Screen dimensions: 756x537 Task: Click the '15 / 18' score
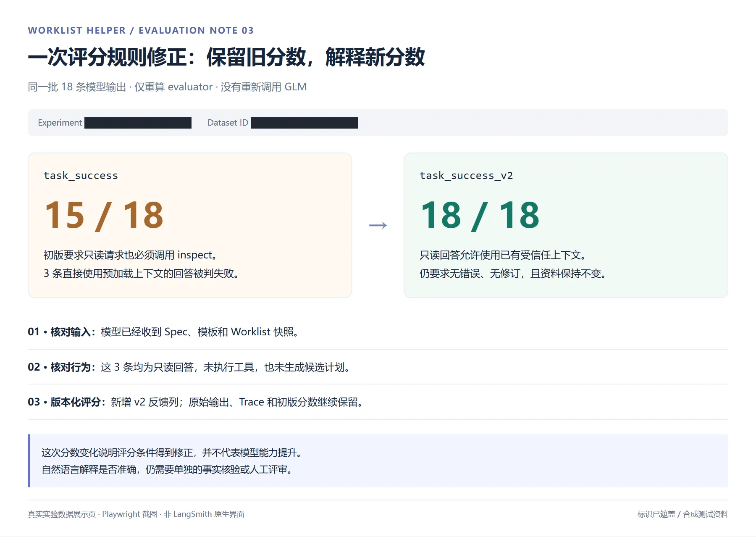[x=104, y=216]
